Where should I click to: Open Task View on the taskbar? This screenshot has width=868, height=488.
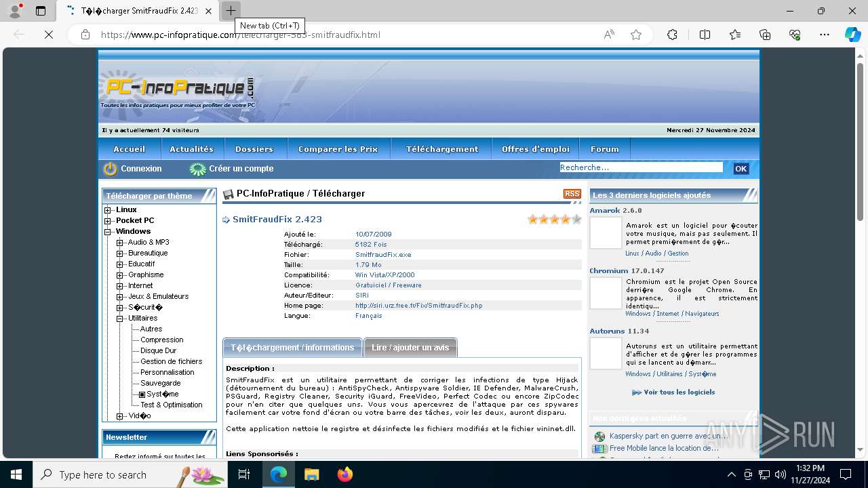244,474
